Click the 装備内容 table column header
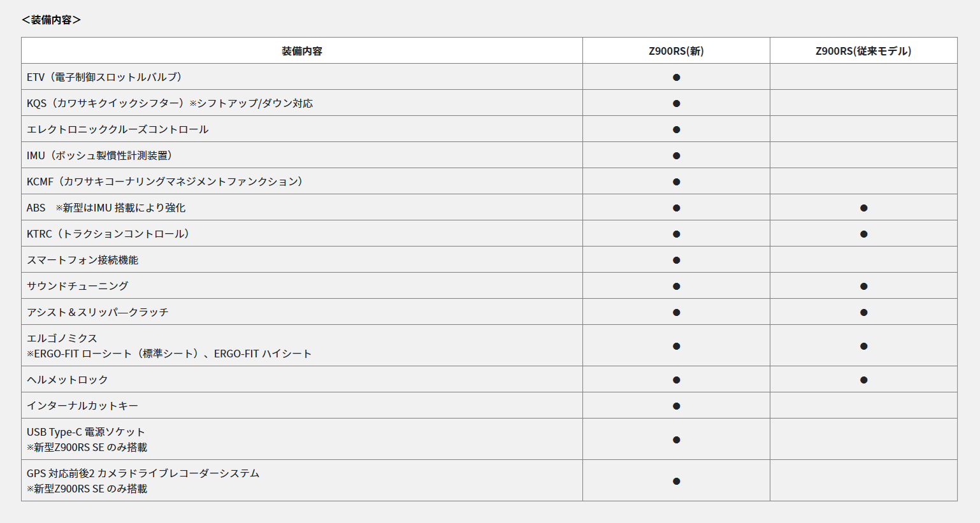The height and width of the screenshot is (523, 980). [302, 51]
